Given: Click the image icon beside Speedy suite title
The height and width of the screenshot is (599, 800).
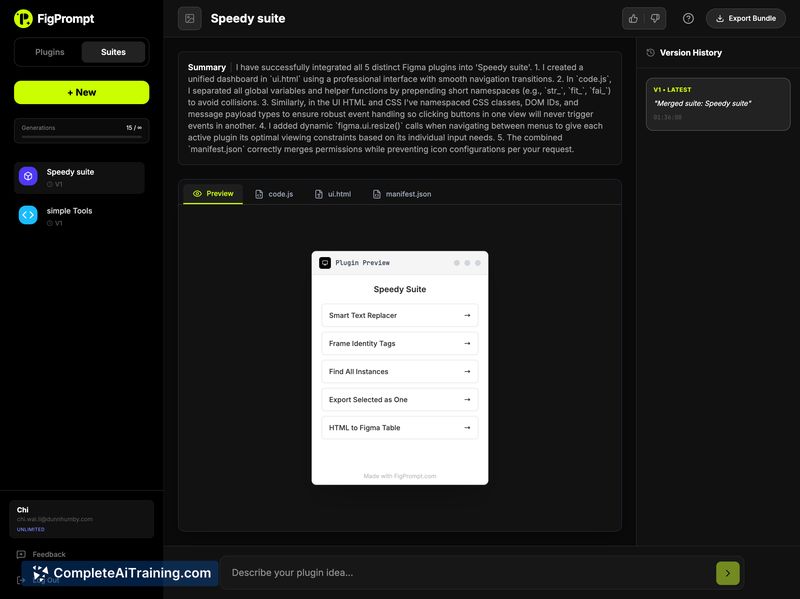Looking at the screenshot, I should pos(189,18).
